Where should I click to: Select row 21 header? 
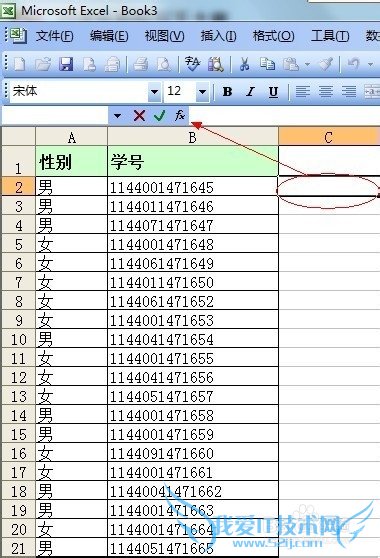19,548
